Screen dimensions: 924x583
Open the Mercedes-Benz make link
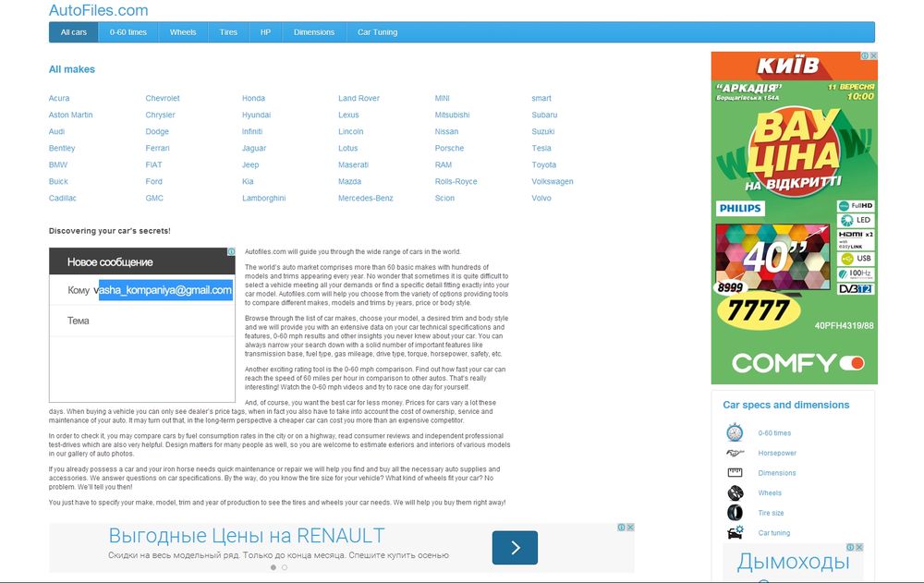tap(365, 198)
